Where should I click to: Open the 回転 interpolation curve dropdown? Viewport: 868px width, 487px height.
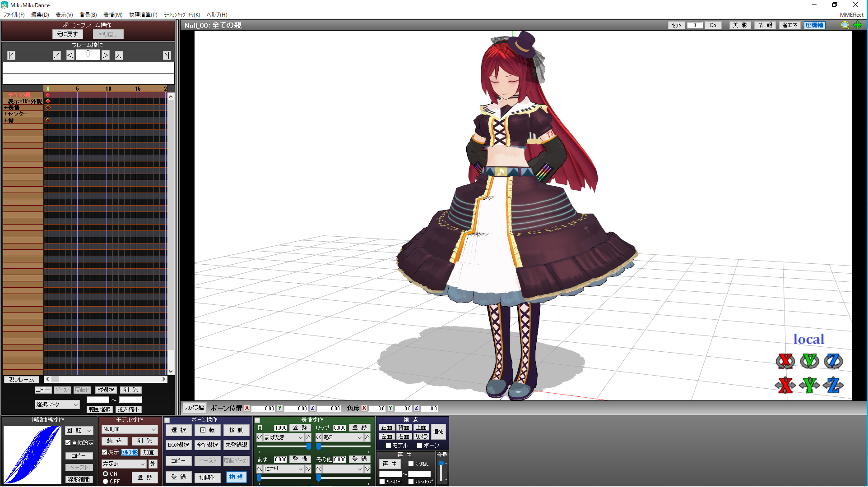coord(79,431)
